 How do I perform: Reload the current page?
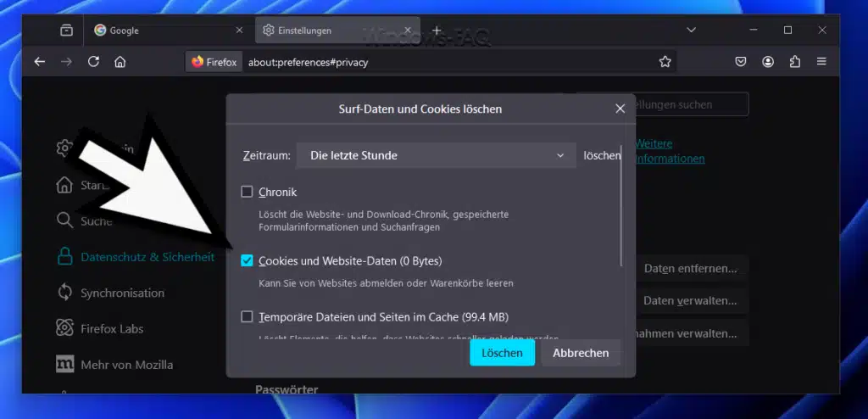(x=93, y=62)
